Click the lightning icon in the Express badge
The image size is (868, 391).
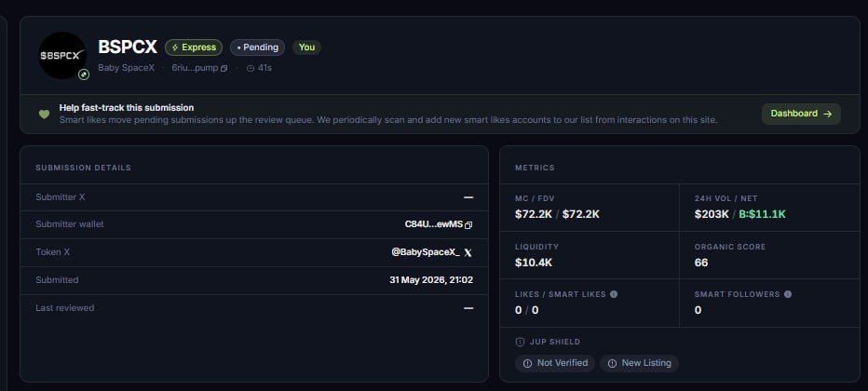[x=175, y=47]
